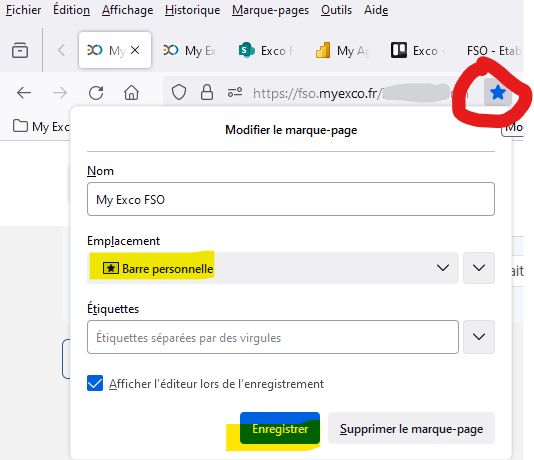Expand the Étiquettes tag list arrow
534x460 pixels.
point(479,337)
